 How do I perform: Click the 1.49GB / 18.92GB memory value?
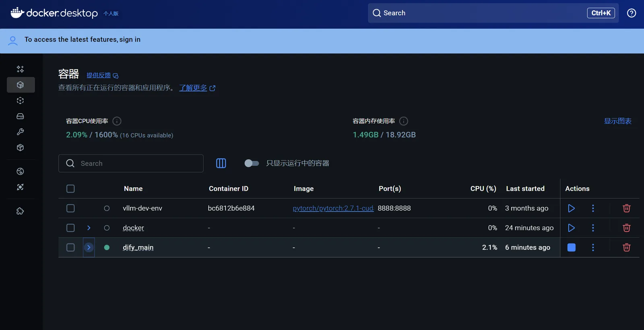[x=384, y=135]
